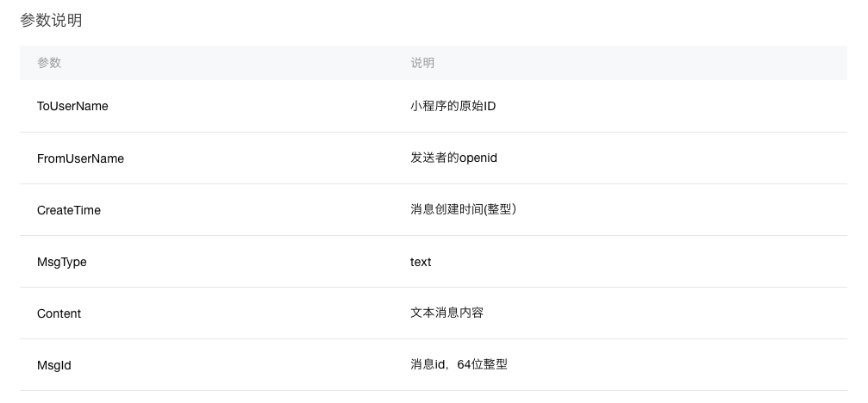
Task: Click the MsgType parameter name
Action: (61, 262)
